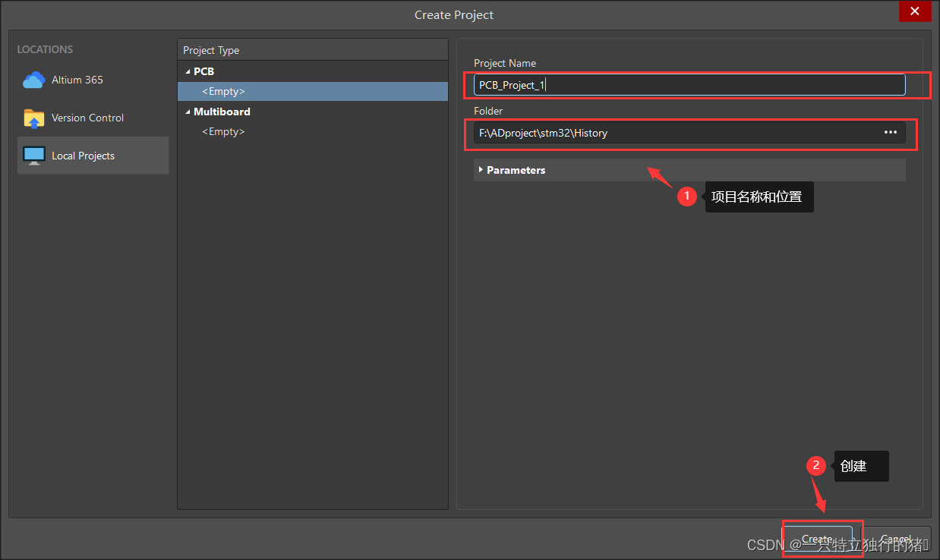
Task: Click the Create button
Action: coord(818,539)
